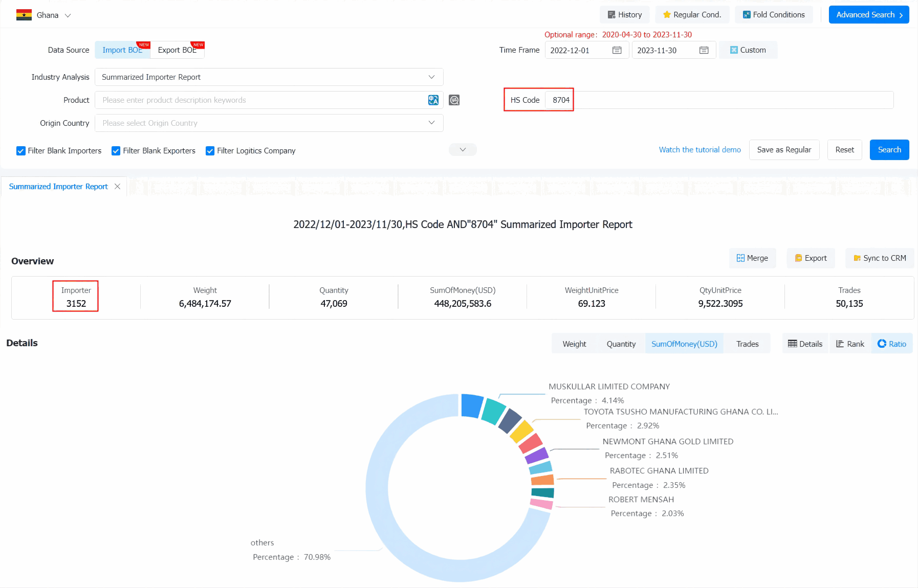Select the Weight metric tab

[x=574, y=344]
